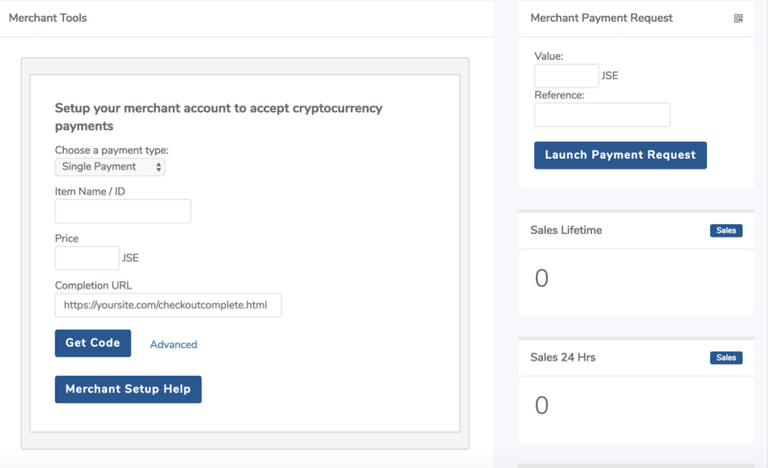Click the Sales Lifetime zero value
The height and width of the screenshot is (468, 768).
click(x=542, y=278)
